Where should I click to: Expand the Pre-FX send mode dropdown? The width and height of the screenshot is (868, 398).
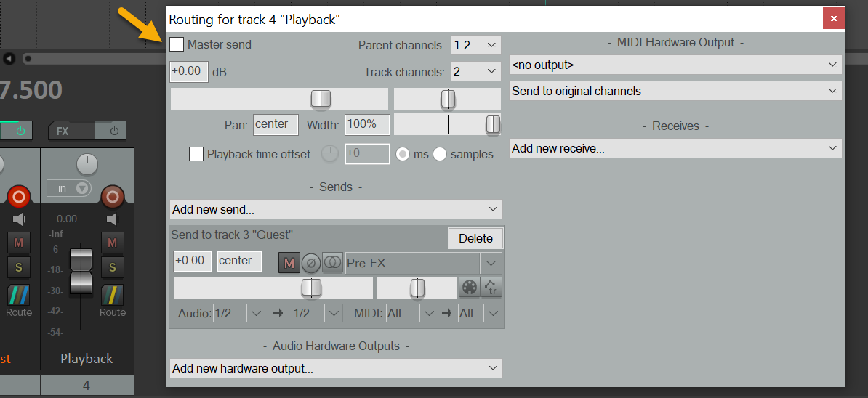[491, 263]
